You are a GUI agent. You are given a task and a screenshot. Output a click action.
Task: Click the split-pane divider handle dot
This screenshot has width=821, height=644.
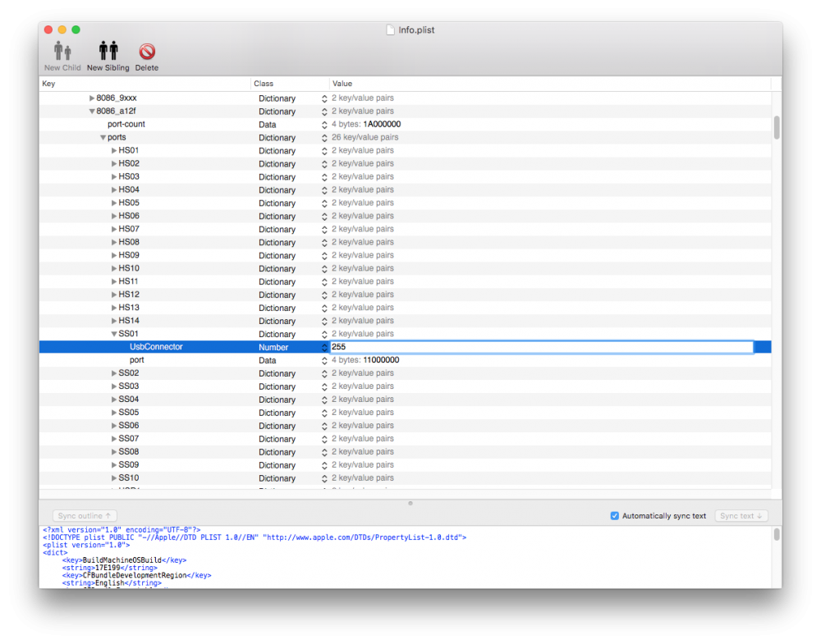(410, 503)
